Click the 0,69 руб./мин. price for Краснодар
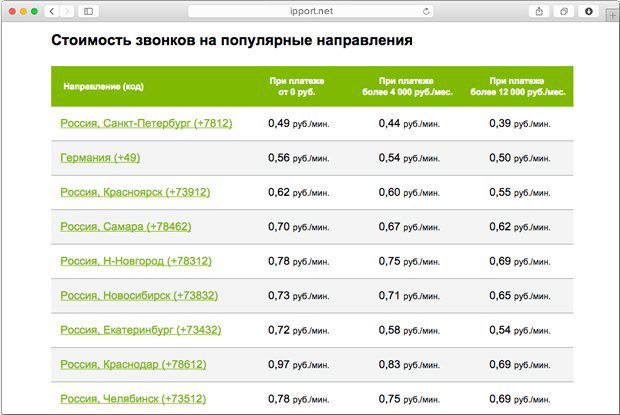Screen dimensions: 620x415 [x=520, y=364]
